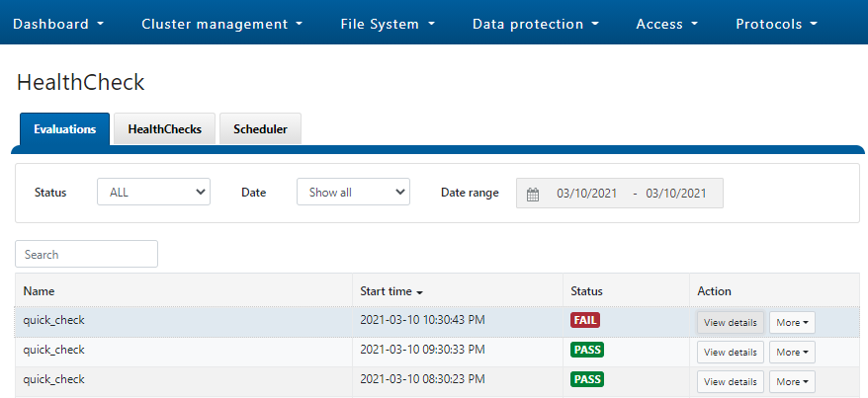
Task: Click PASS badge for the 08:30:23 evaluation
Action: [x=587, y=379]
